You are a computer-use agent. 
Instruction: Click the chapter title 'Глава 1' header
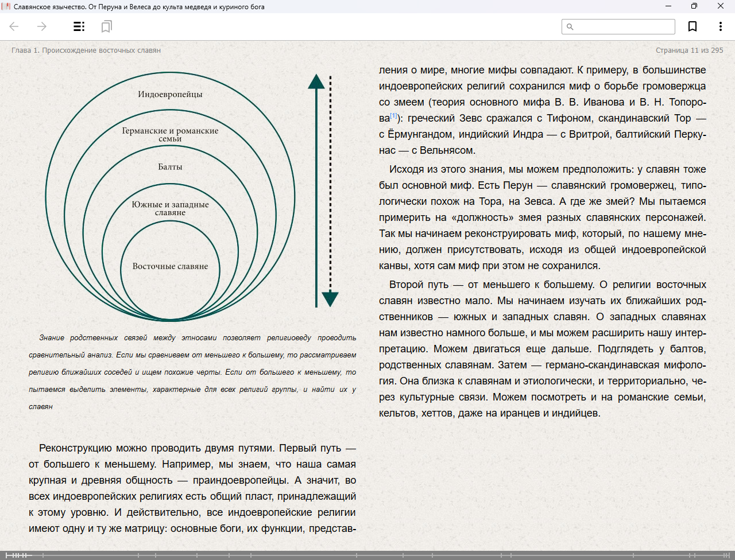point(86,50)
